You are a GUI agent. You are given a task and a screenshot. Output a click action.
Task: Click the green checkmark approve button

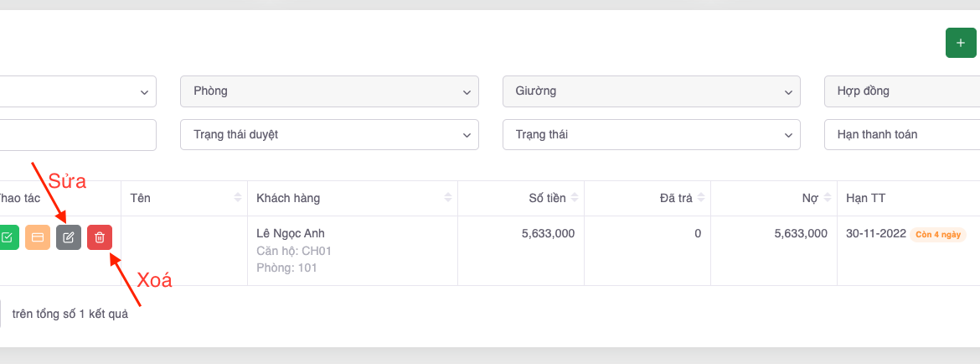click(7, 237)
